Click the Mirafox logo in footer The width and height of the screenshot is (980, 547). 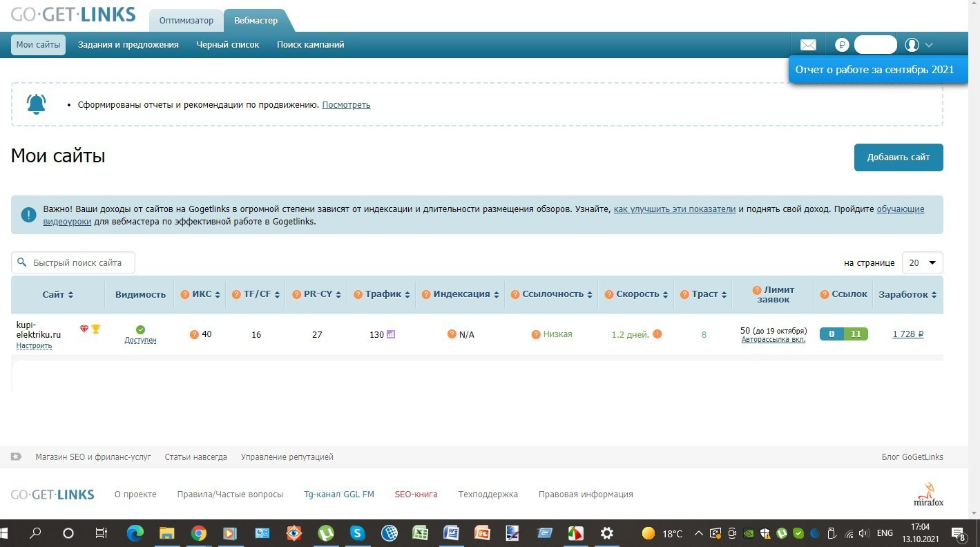(x=928, y=495)
